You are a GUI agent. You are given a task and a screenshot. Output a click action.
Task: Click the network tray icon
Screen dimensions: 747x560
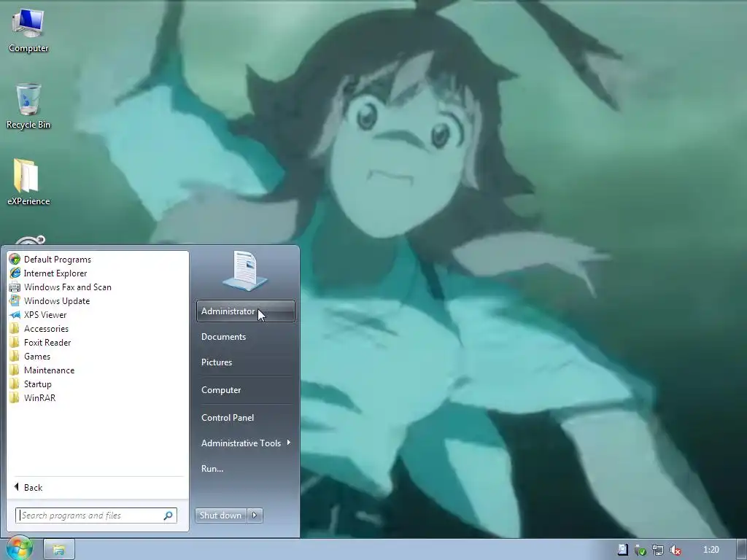click(658, 550)
